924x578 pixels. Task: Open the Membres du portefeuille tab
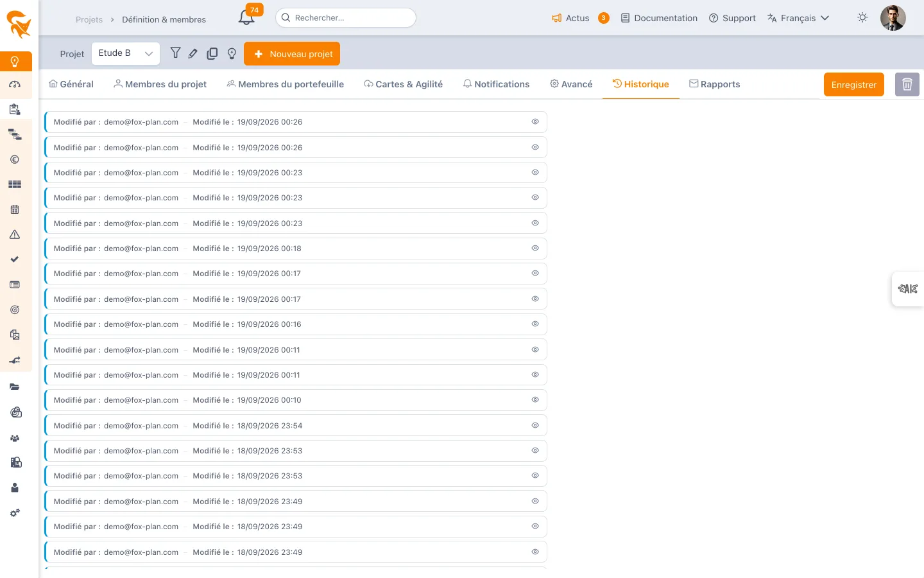[x=286, y=84]
